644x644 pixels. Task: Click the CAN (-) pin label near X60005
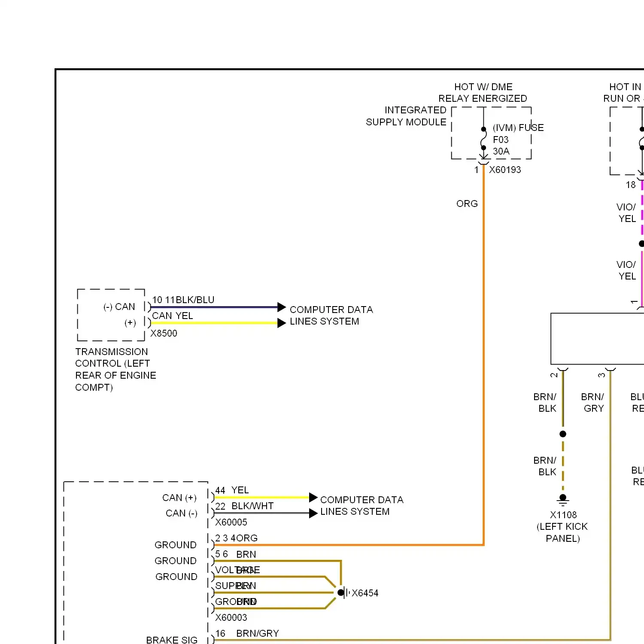pos(182,513)
